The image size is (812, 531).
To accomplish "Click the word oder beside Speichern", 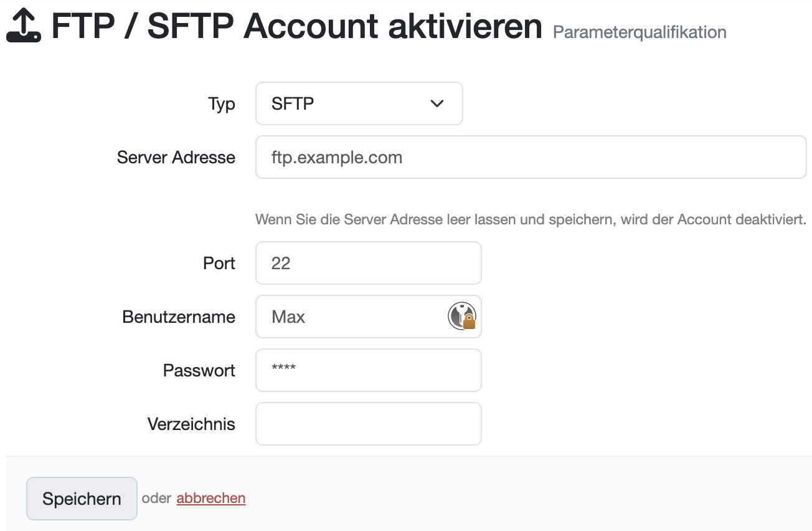I will pyautogui.click(x=156, y=499).
